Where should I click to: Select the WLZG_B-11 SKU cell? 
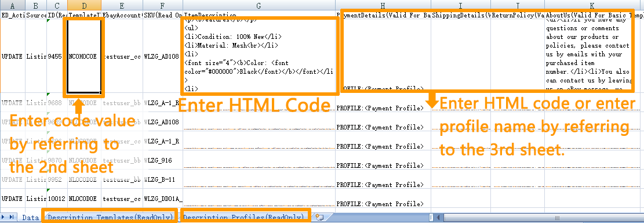tap(163, 179)
